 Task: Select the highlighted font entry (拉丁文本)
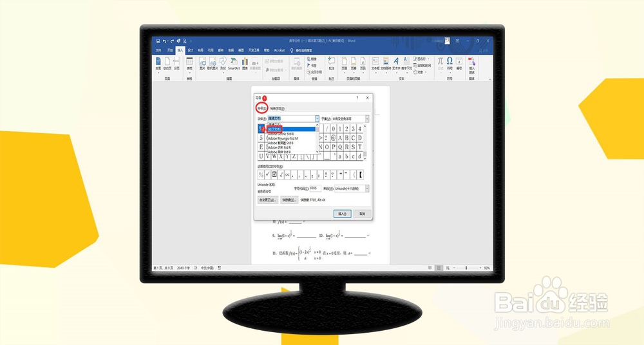pos(291,129)
